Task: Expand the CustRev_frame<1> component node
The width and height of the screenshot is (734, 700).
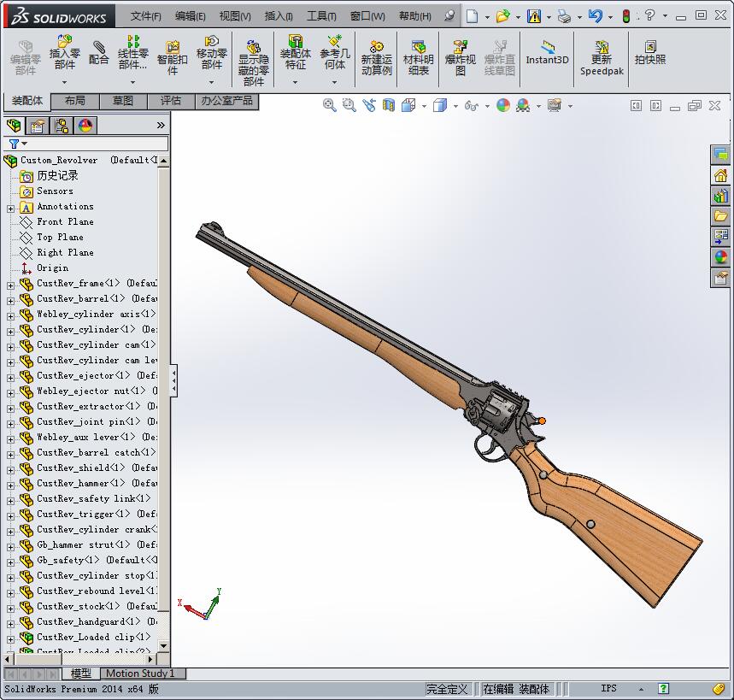Action: click(x=10, y=285)
